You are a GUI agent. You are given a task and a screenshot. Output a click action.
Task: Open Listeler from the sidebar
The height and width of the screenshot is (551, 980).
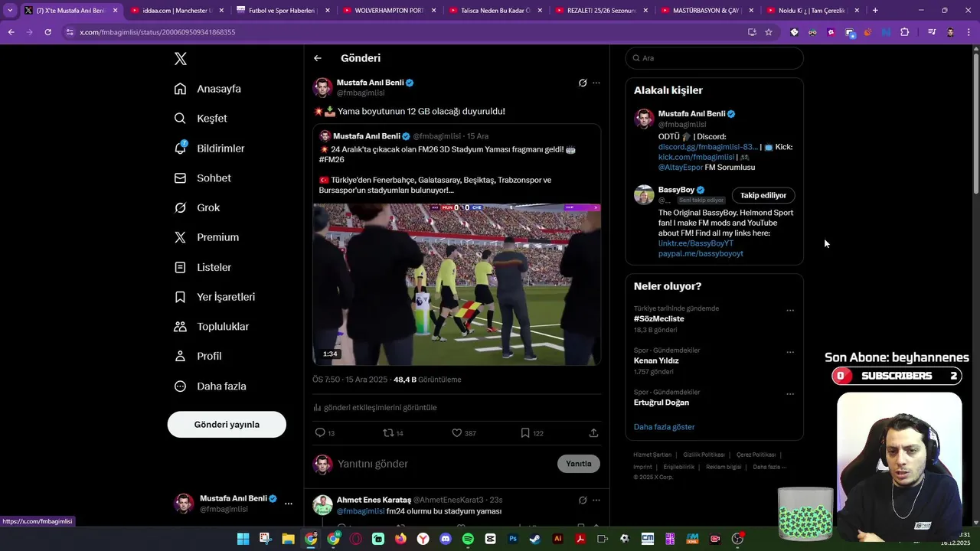202,267
